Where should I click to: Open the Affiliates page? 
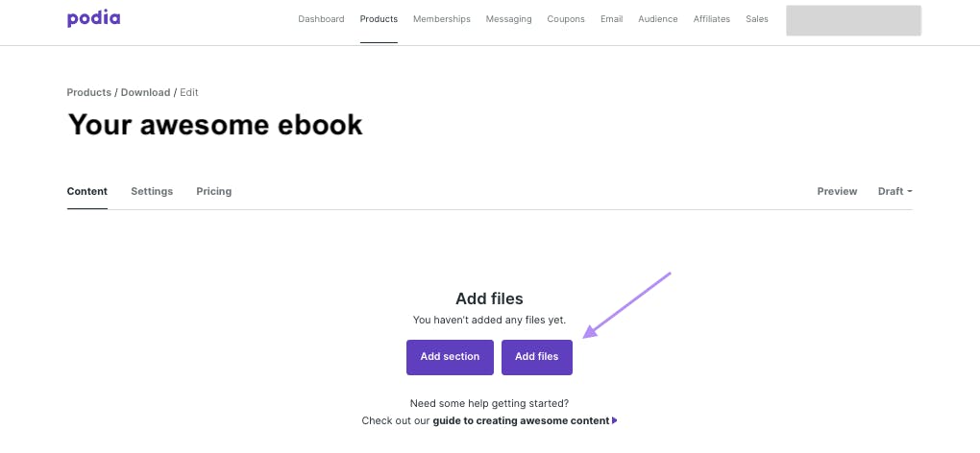click(x=712, y=19)
